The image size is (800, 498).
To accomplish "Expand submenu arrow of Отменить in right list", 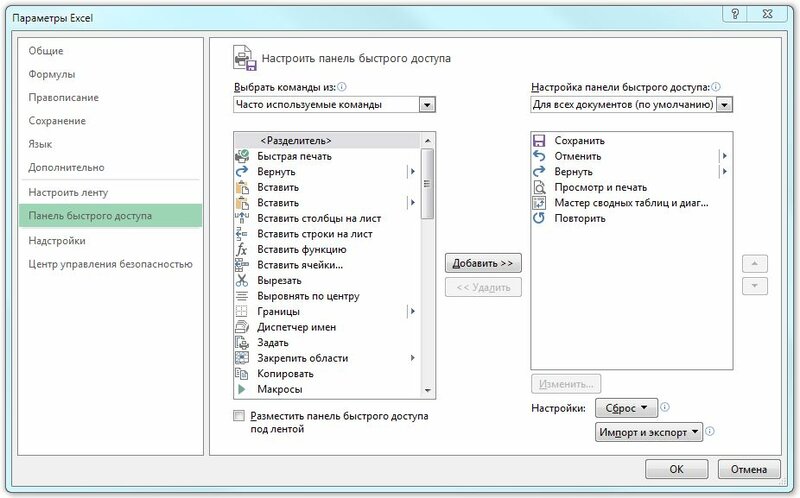I will (x=724, y=156).
